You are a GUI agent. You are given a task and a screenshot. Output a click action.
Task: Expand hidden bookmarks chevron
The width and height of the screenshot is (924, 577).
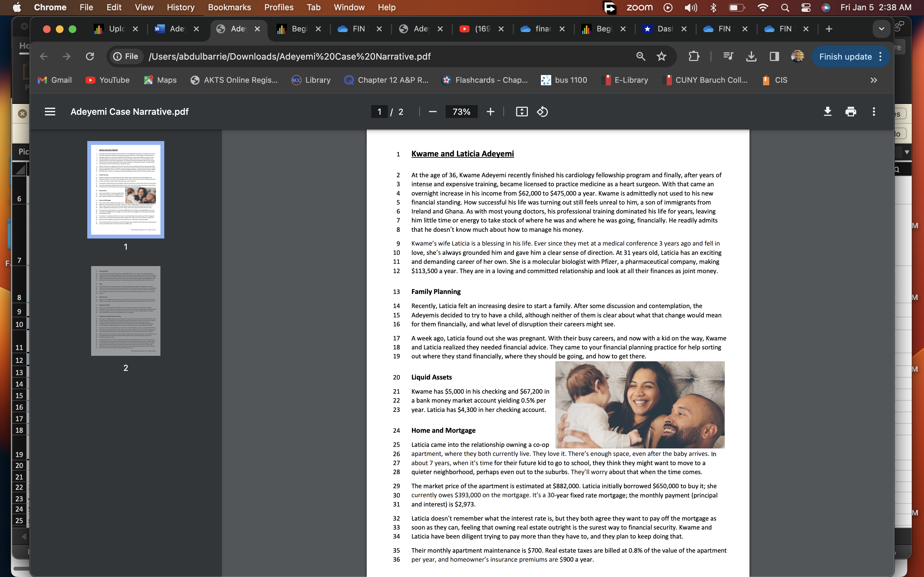(874, 80)
